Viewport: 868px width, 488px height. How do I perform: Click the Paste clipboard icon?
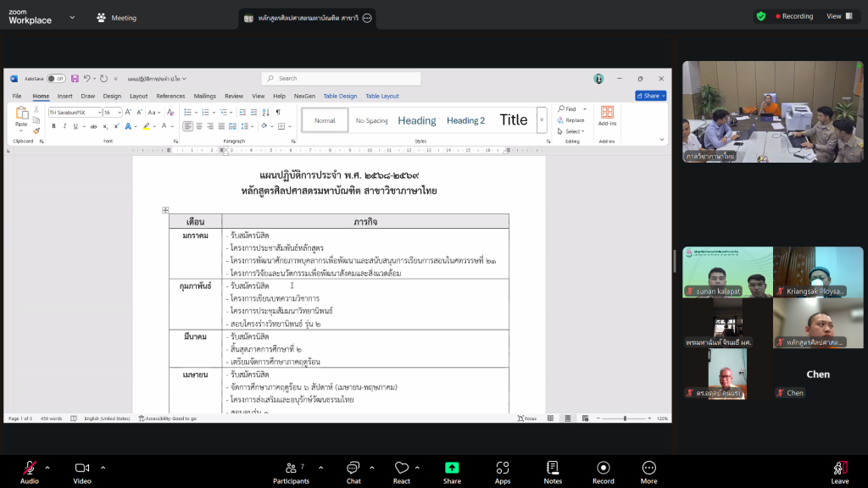point(21,113)
